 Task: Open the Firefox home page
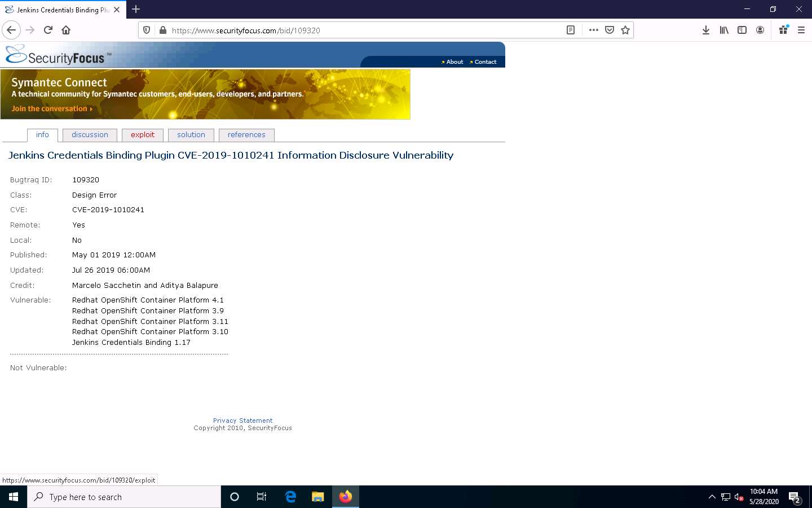pos(66,30)
